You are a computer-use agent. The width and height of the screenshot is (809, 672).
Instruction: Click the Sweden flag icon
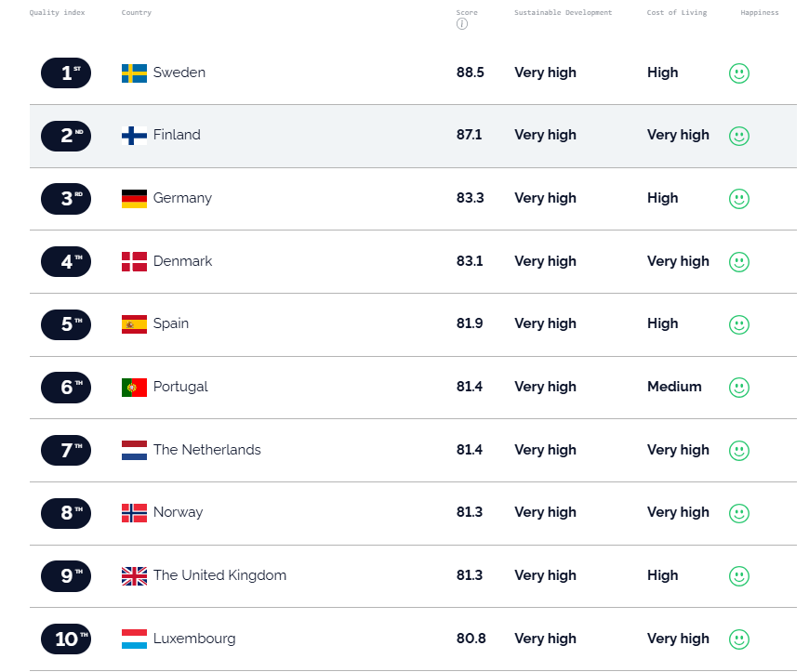tap(134, 73)
